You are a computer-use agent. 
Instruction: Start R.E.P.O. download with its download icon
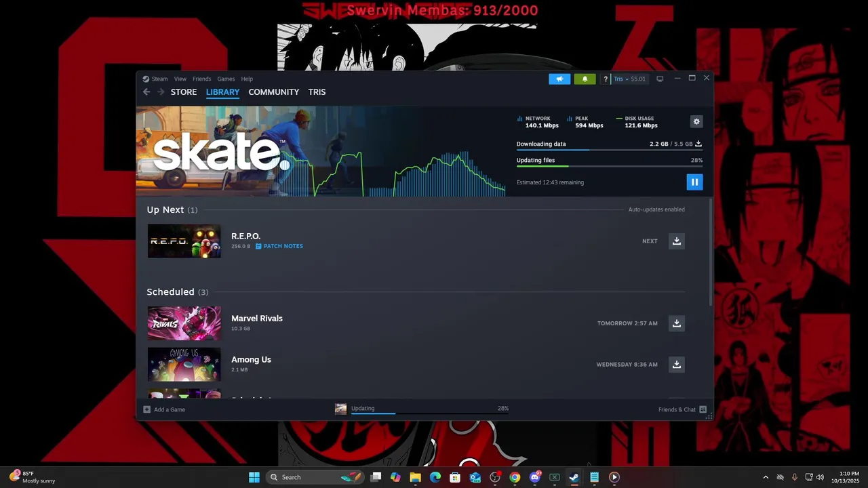[676, 241]
